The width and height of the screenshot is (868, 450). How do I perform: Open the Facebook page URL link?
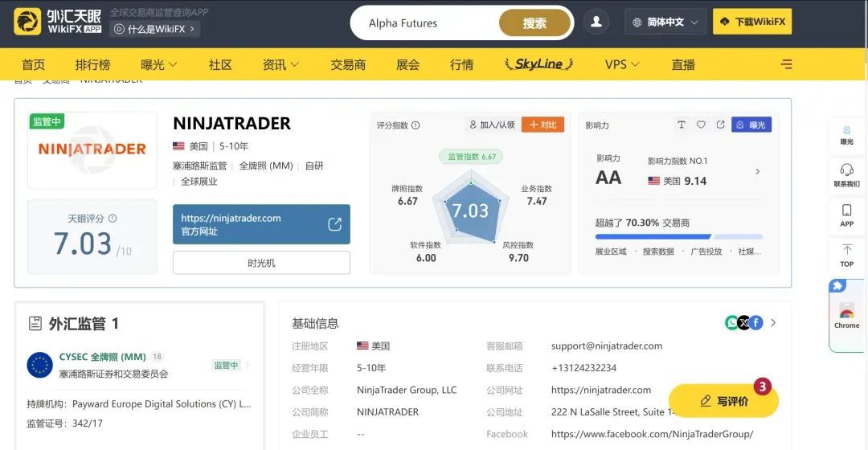pyautogui.click(x=652, y=434)
